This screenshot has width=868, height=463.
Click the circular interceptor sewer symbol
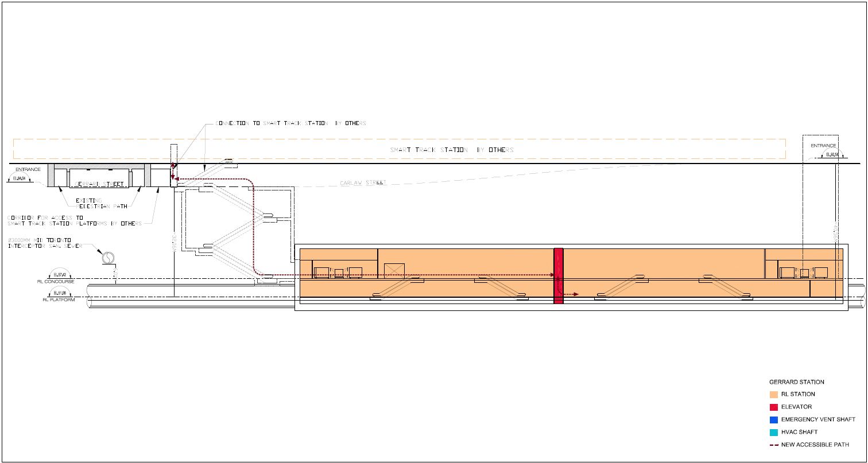pos(107,258)
